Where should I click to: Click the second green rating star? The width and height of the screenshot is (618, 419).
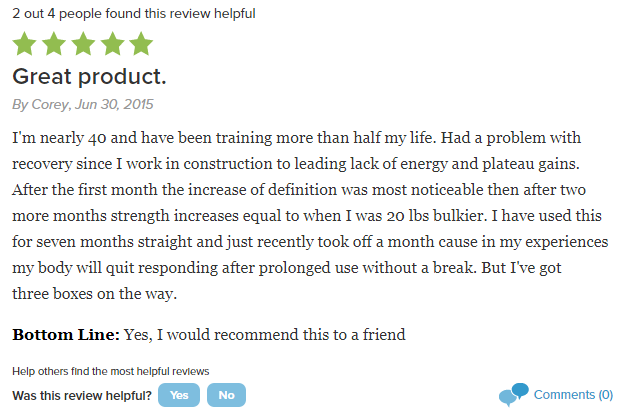pos(54,43)
